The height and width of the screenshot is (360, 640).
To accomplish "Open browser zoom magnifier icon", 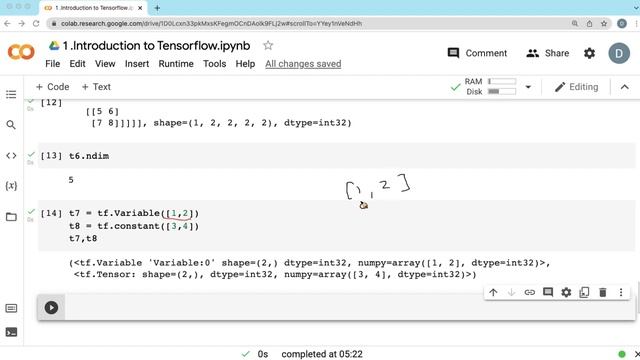I will tap(575, 24).
